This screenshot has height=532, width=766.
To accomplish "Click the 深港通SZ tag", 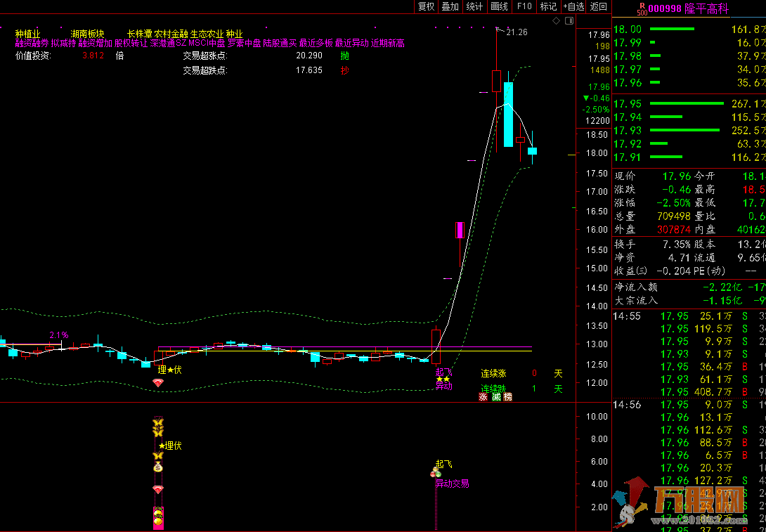I will tap(168, 43).
